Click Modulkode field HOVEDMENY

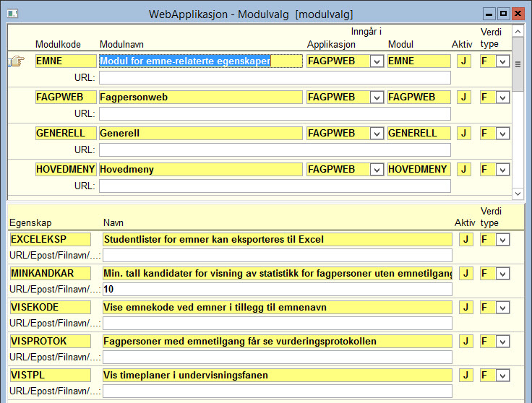[66, 169]
